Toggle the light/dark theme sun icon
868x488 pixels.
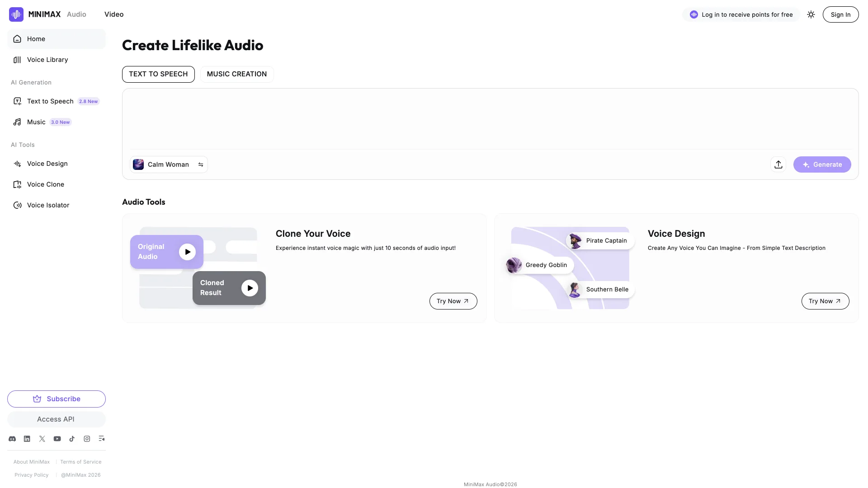click(811, 14)
